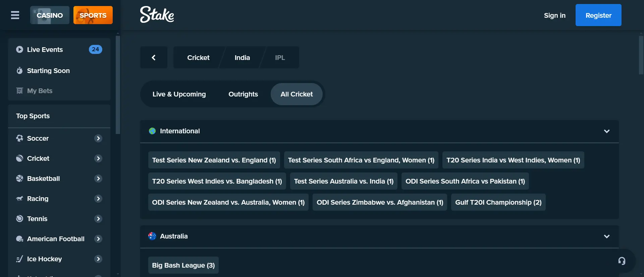Collapse the Australia section chevron
Viewport: 644px width, 277px height.
click(x=607, y=236)
